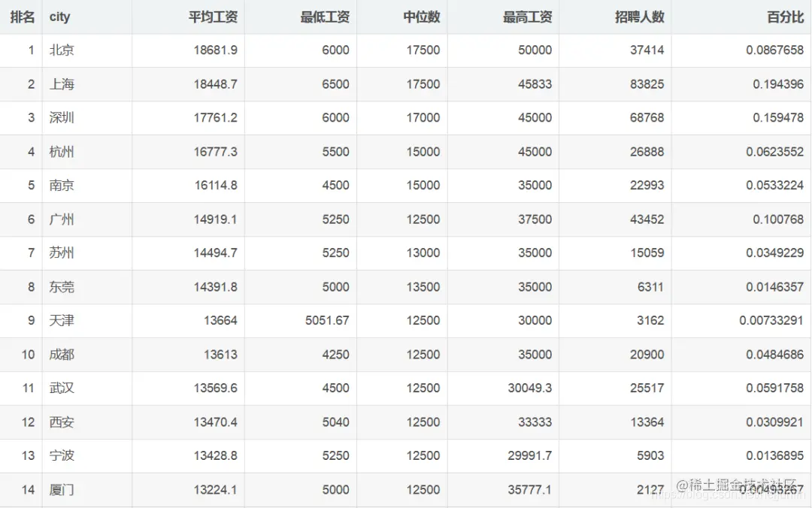This screenshot has height=508, width=812.
Task: Click maximum salary value 45833
Action: coord(535,84)
